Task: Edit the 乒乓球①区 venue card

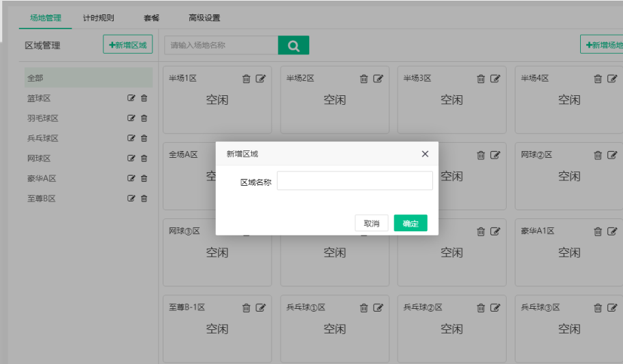Action: click(x=378, y=308)
